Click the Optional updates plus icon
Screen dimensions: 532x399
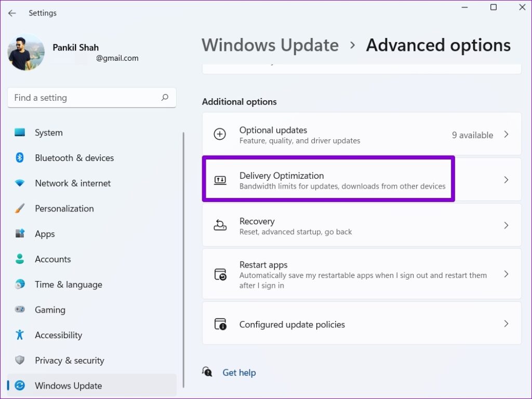220,134
